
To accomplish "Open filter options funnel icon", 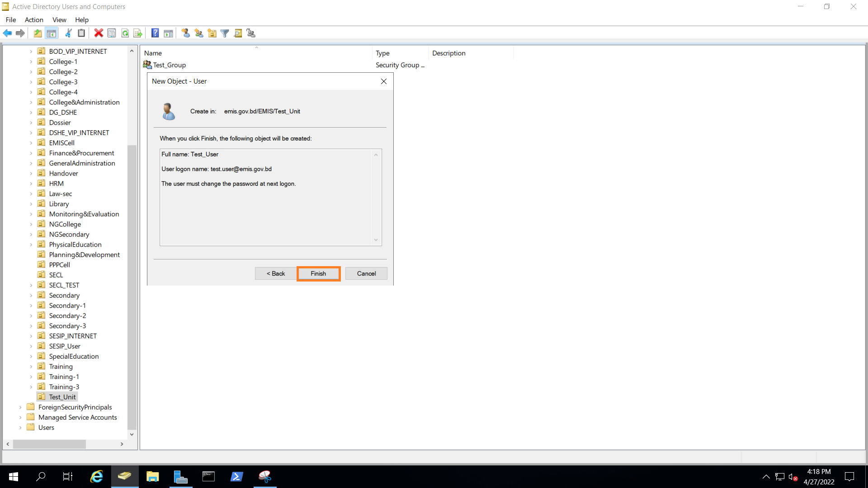I will pos(225,33).
